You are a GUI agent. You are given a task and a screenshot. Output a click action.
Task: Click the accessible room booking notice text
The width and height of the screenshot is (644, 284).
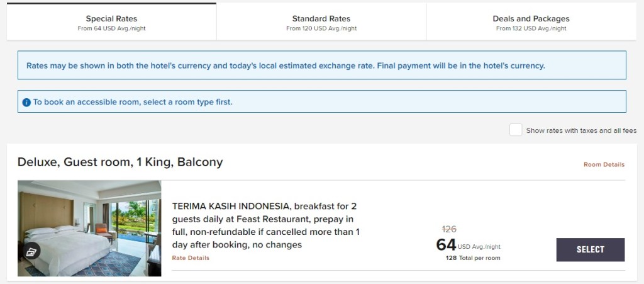point(133,102)
